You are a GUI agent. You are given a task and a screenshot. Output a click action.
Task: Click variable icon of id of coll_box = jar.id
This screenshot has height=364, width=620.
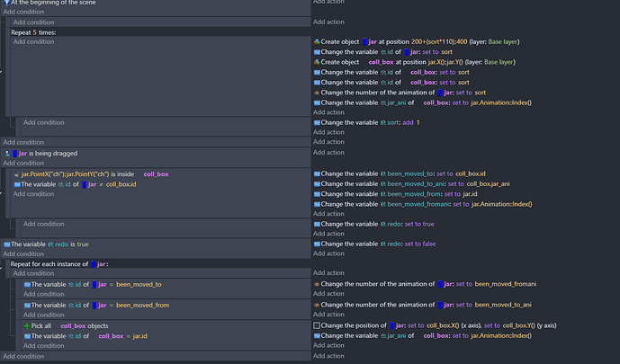click(27, 336)
